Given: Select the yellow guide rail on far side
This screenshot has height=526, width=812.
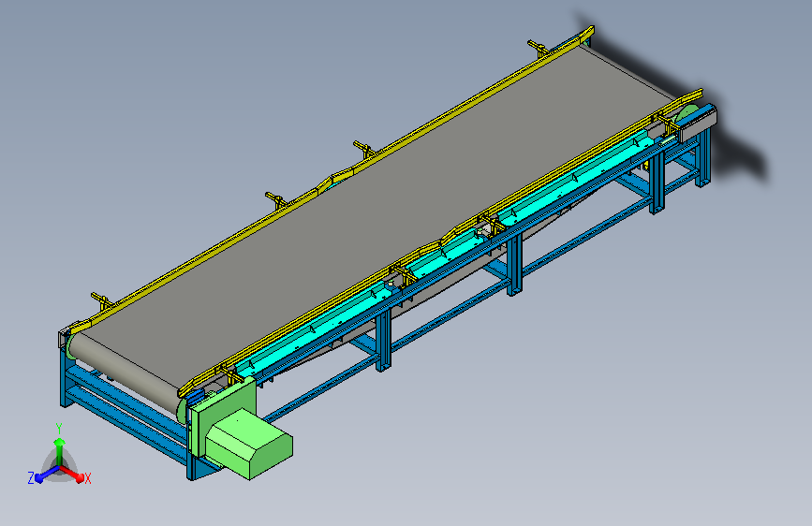Looking at the screenshot, I should point(332,176).
